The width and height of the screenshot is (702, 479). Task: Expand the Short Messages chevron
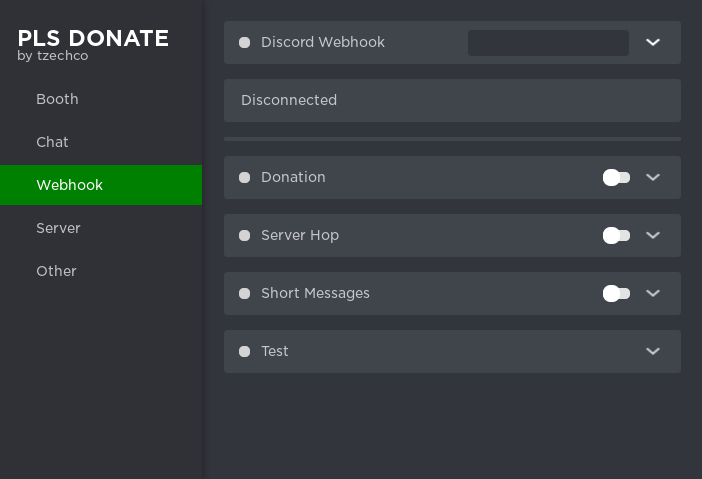[x=653, y=293]
